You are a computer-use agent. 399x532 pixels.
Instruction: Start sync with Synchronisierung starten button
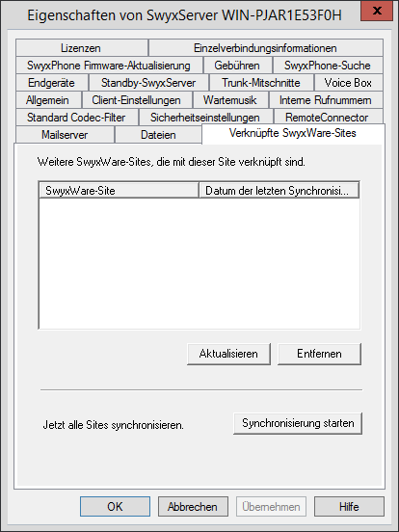(298, 423)
